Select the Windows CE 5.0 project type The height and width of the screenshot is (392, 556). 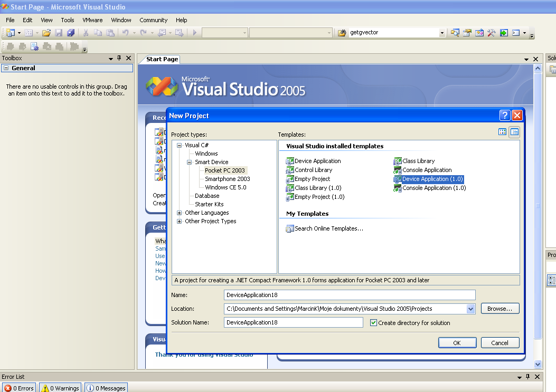click(x=225, y=187)
